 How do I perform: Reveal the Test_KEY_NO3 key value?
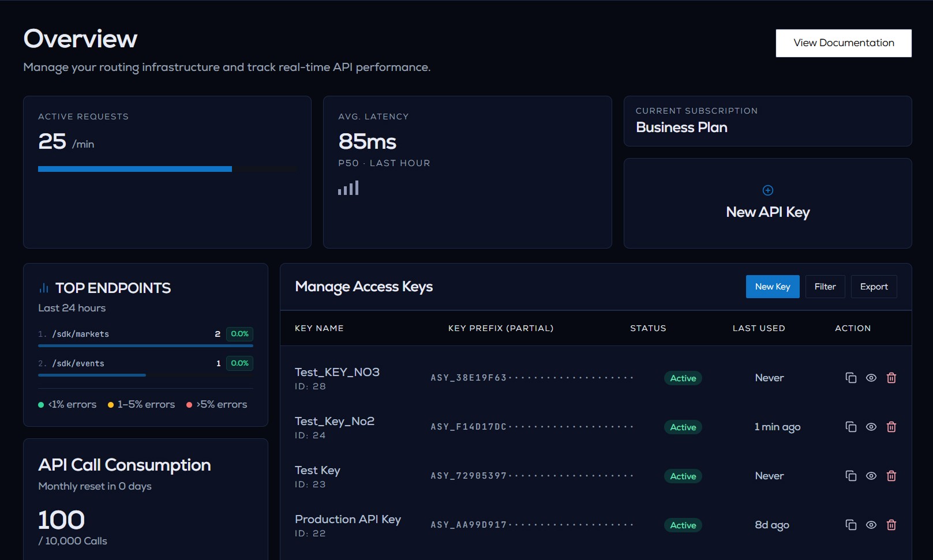(x=871, y=378)
